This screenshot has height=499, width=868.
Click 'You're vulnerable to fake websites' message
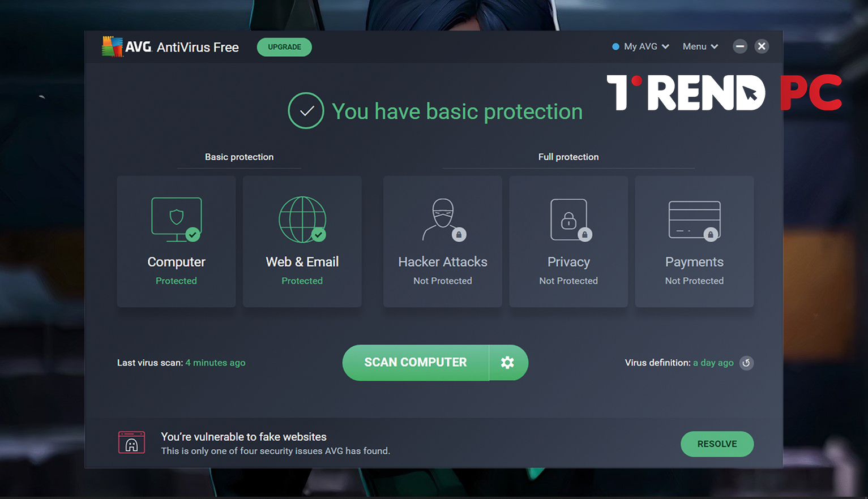(x=243, y=437)
